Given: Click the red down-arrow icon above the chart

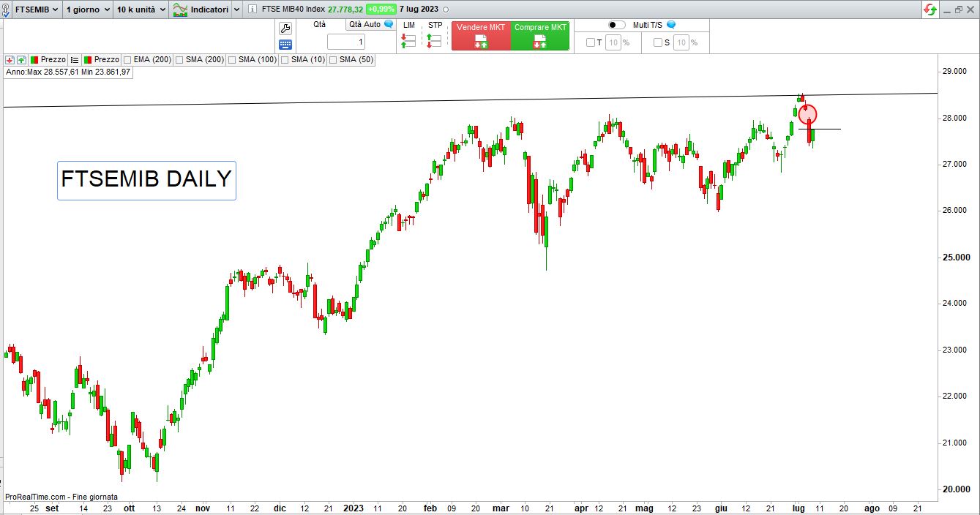Looking at the screenshot, I should click(x=10, y=59).
